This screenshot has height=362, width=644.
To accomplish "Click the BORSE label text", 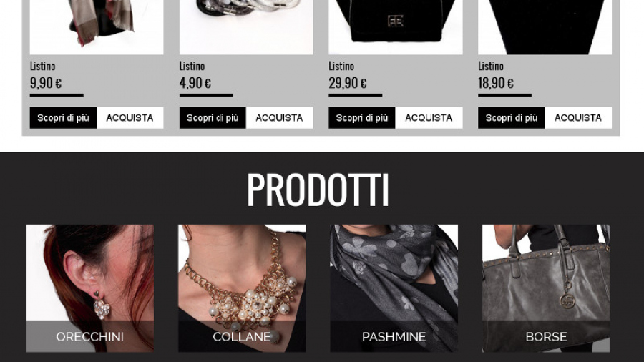I will pyautogui.click(x=546, y=337).
